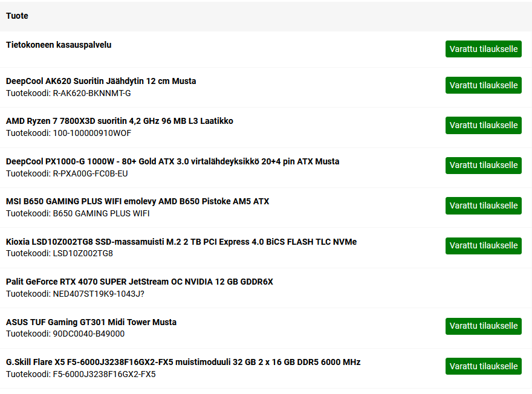
Task: Click 'Varattu tilaukselle' for Kioxia SSD row
Action: (484, 246)
